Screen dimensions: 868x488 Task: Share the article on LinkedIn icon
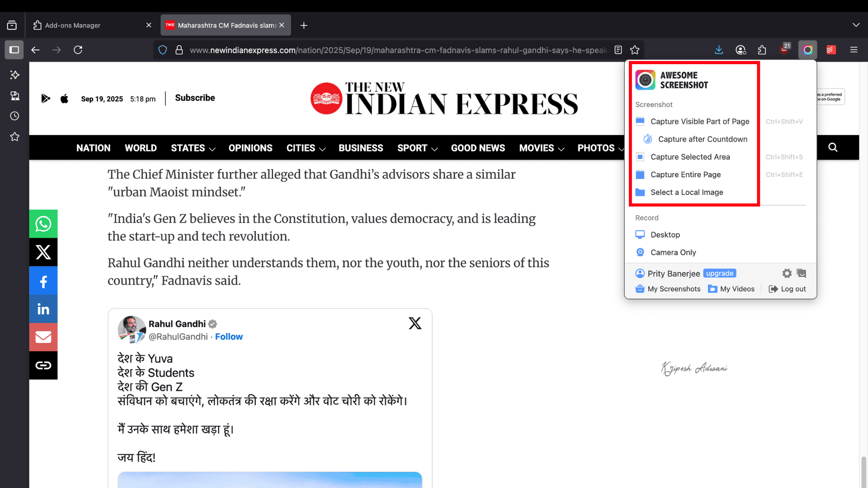click(43, 309)
